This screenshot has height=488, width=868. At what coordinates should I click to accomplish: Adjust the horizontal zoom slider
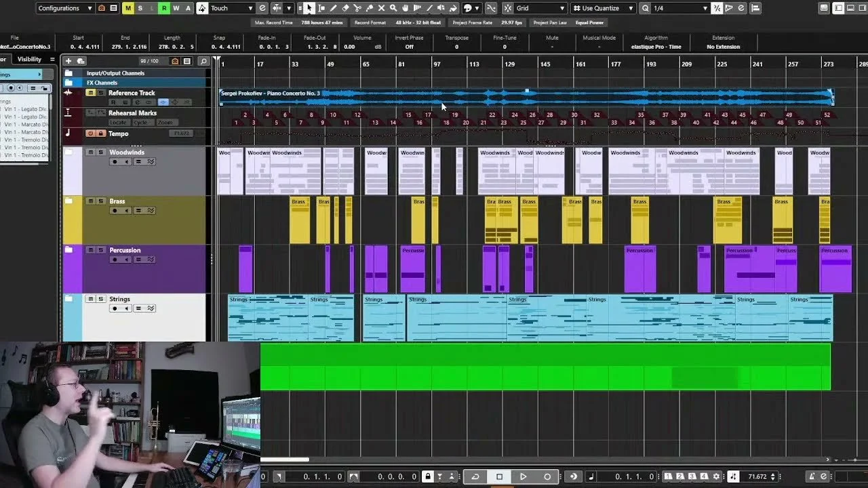855,460
